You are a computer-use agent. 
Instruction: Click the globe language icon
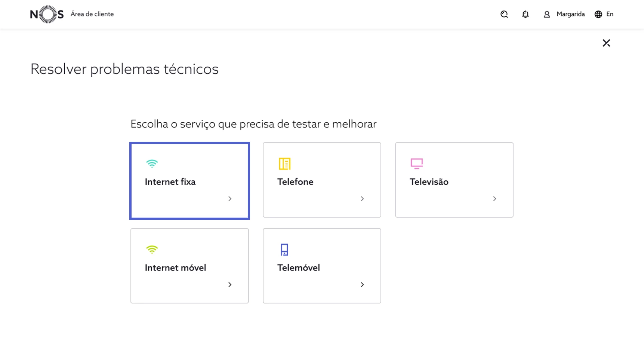pos(598,14)
